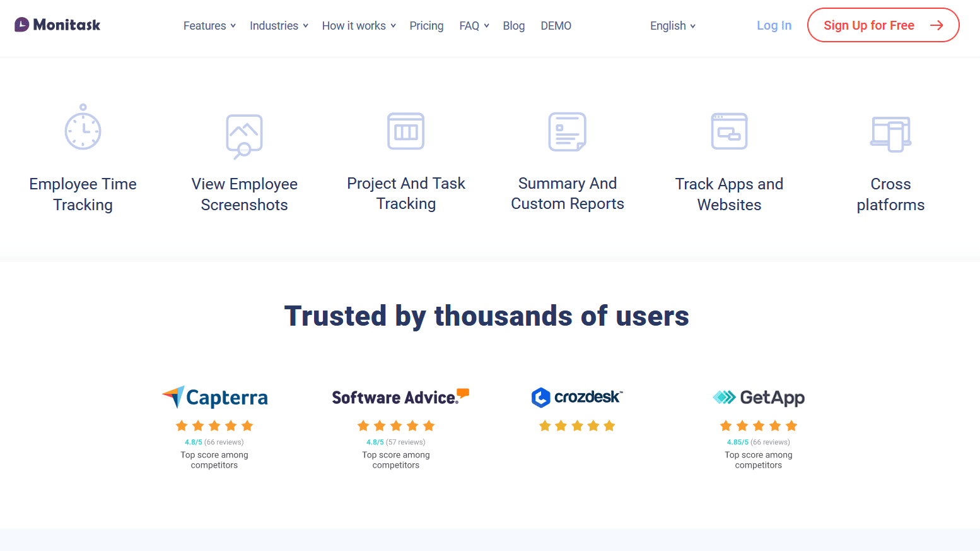Select the Employee Time Tracking clock icon
Image resolution: width=980 pixels, height=551 pixels.
click(83, 128)
